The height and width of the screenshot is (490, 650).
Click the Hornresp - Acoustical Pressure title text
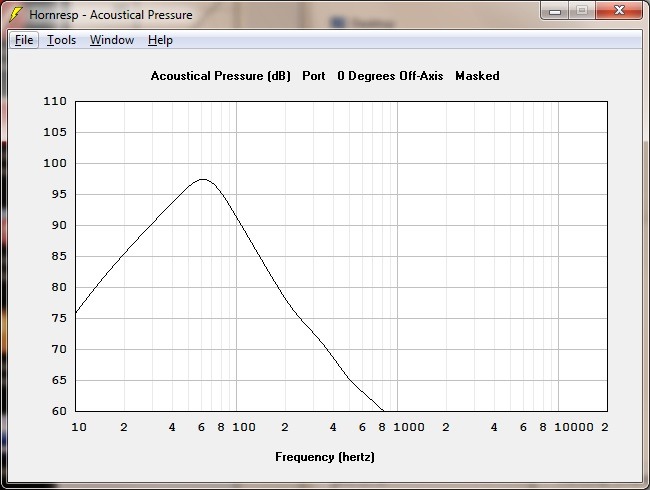tap(111, 15)
